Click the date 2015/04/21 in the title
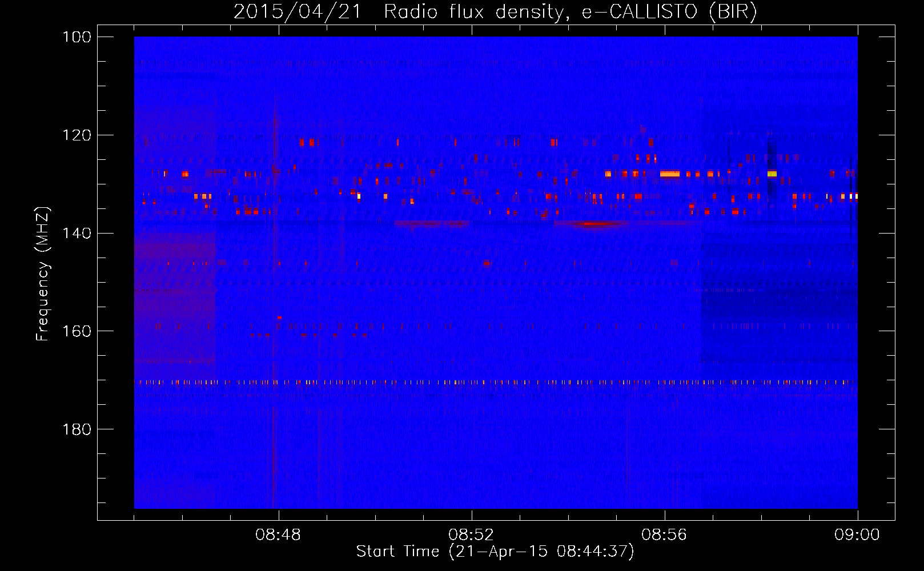The height and width of the screenshot is (571, 924). pyautogui.click(x=298, y=12)
